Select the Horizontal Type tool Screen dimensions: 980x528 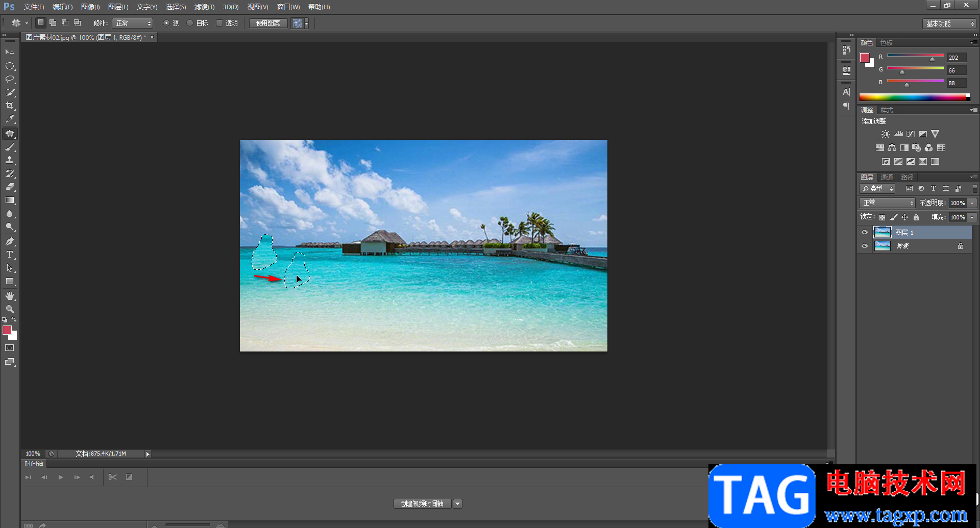[x=10, y=255]
